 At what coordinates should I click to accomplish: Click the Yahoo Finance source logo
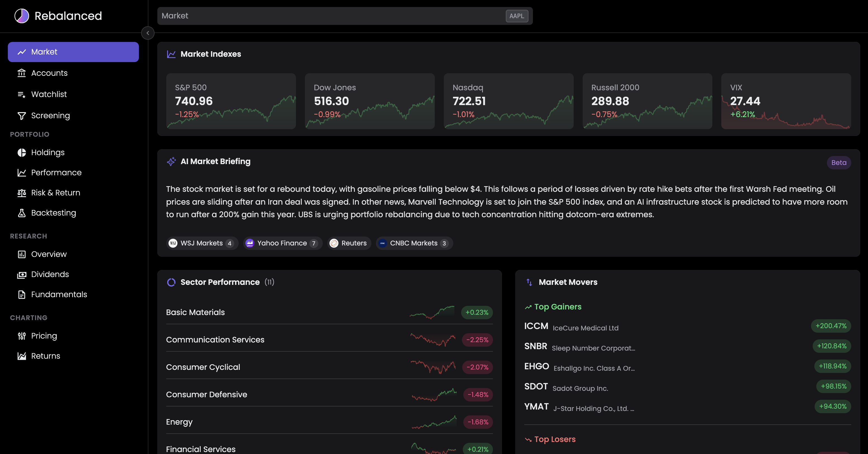250,243
